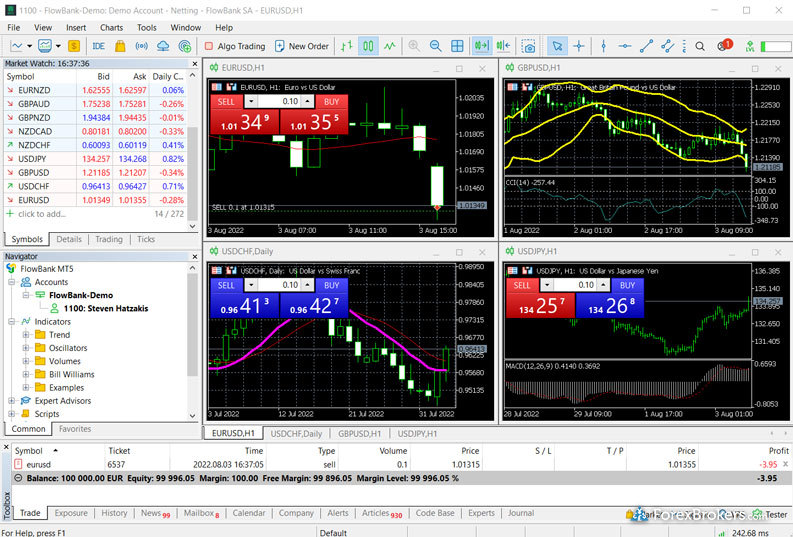This screenshot has height=537, width=793.
Task: Toggle chart auto scroll to end
Action: coord(482,46)
